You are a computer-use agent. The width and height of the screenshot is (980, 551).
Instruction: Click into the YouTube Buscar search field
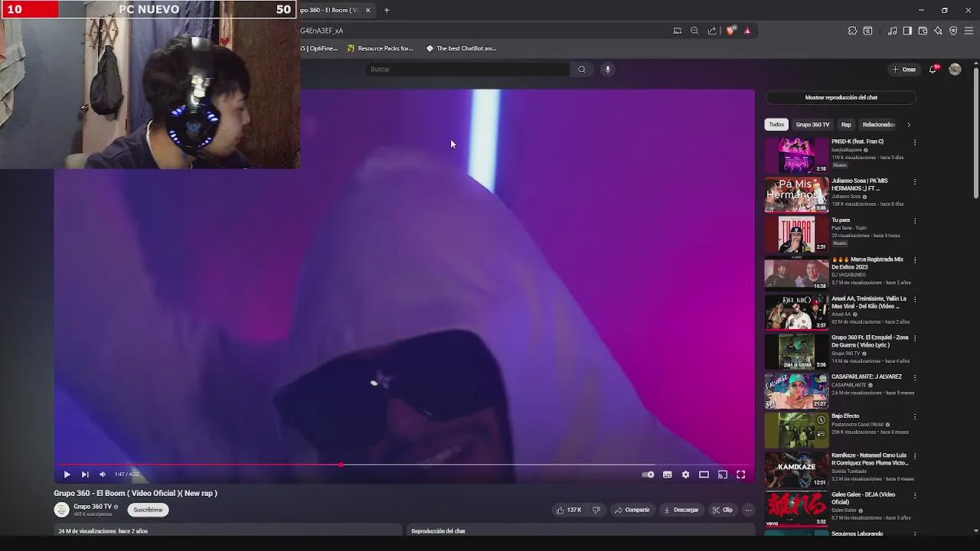click(467, 69)
